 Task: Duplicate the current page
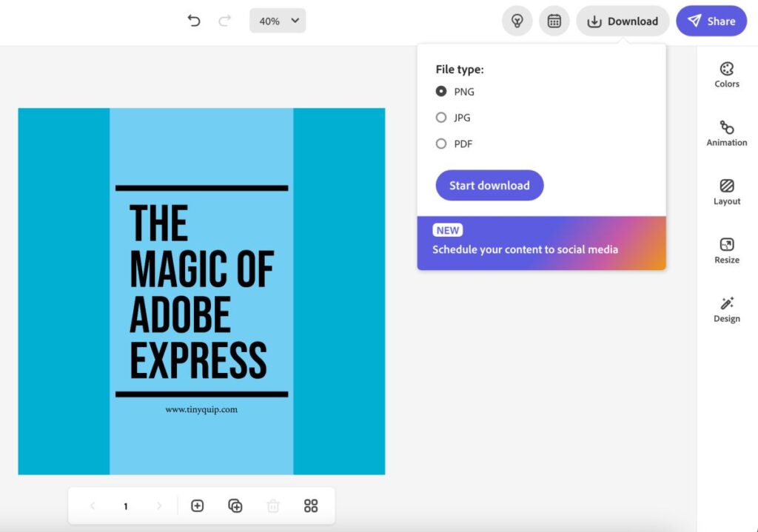coord(235,505)
